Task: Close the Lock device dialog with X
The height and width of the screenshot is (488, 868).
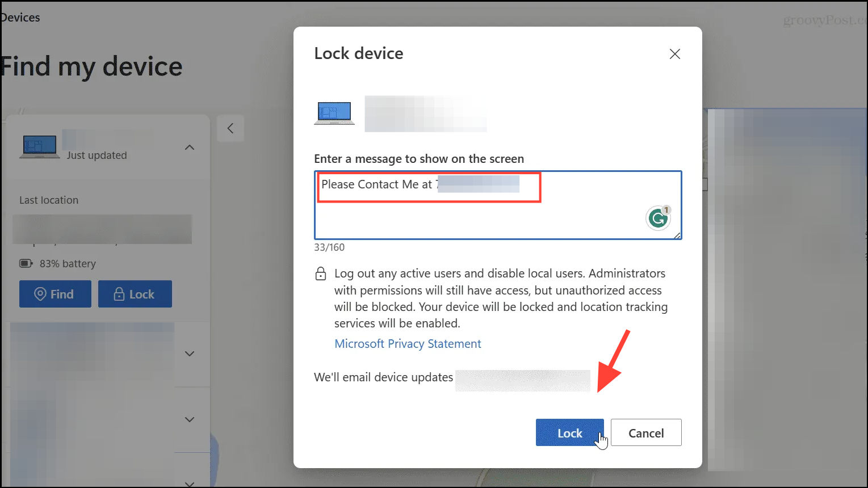Action: (x=675, y=54)
